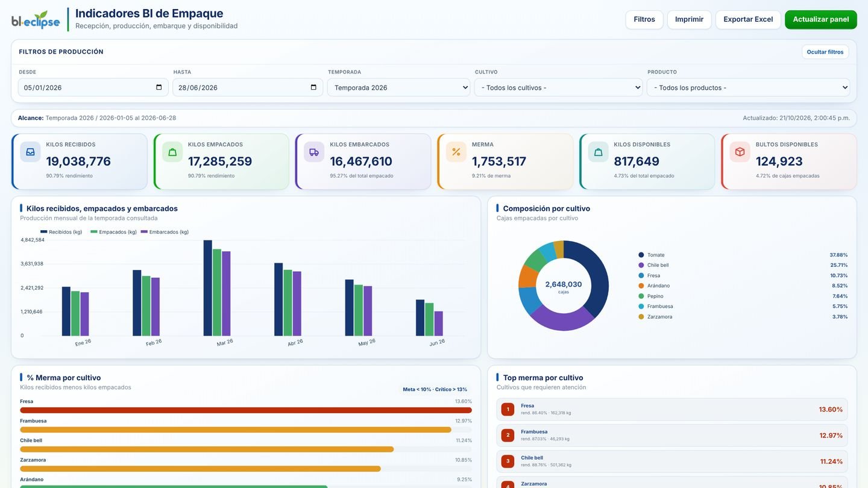Toggle the Recibidos (kg) series in chart legend

[61, 232]
